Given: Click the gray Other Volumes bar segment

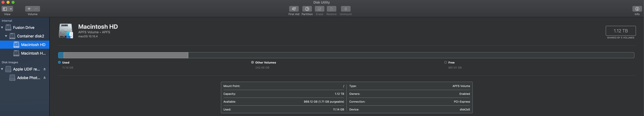Looking at the screenshot, I should tap(126, 55).
